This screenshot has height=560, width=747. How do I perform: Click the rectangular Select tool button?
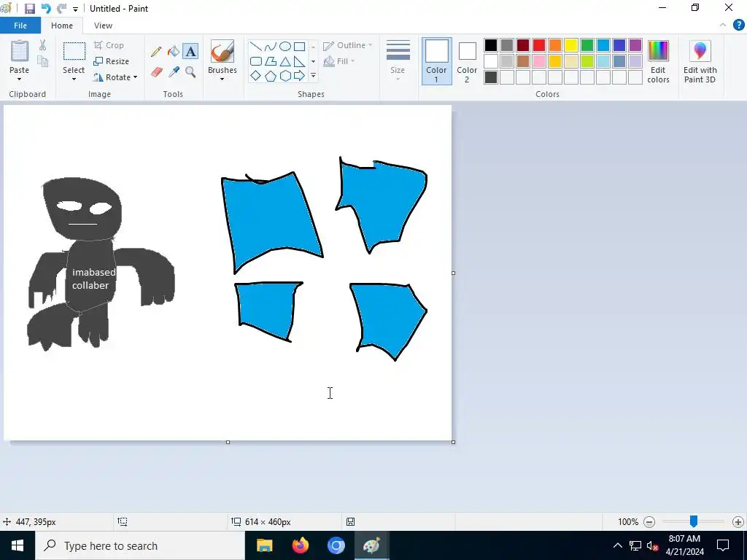(x=74, y=52)
